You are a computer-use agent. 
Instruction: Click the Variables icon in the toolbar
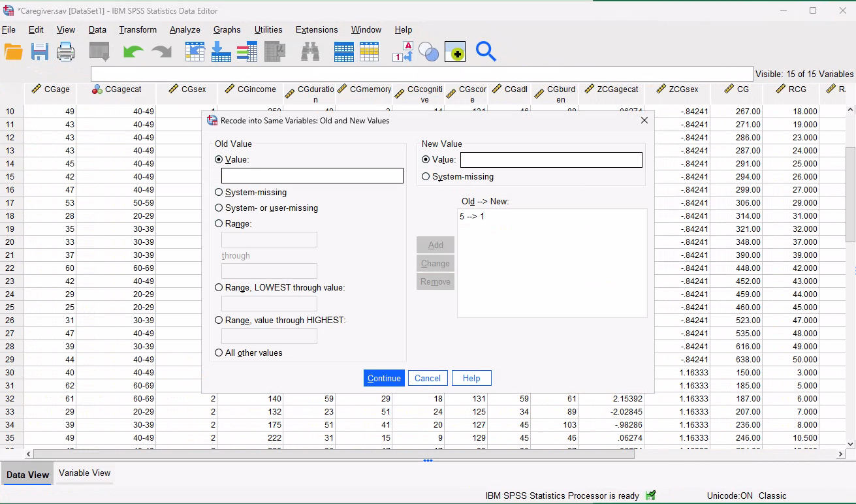247,52
